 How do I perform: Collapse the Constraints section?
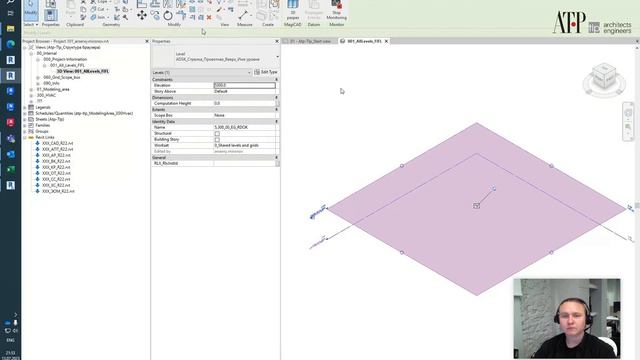[x=276, y=80]
